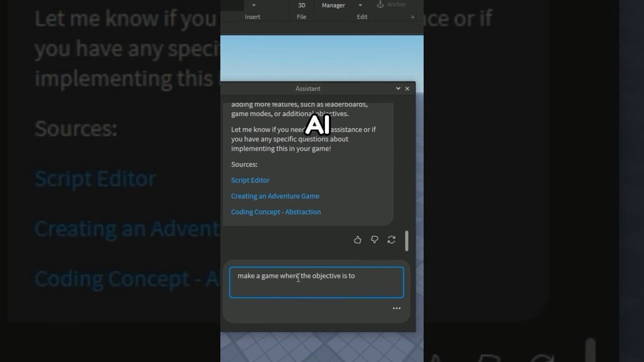The height and width of the screenshot is (362, 644).
Task: Give the Assistant response a thumbs down
Action: click(374, 240)
